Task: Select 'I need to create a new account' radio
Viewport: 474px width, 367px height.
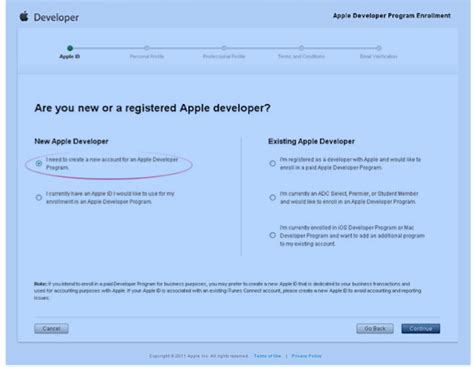Action: pyautogui.click(x=39, y=163)
